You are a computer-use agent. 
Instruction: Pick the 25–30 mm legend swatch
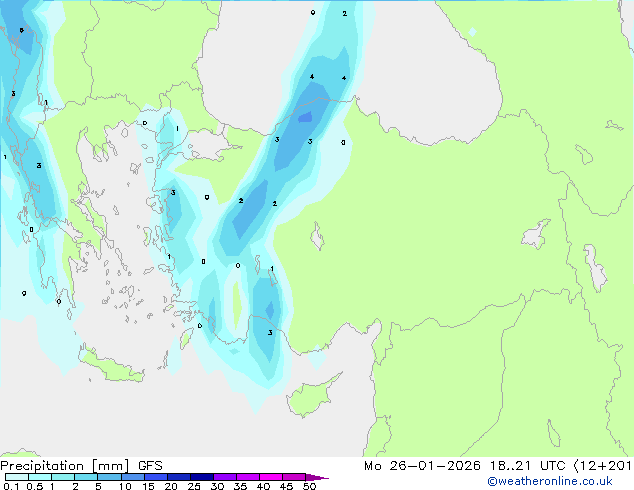pyautogui.click(x=202, y=477)
